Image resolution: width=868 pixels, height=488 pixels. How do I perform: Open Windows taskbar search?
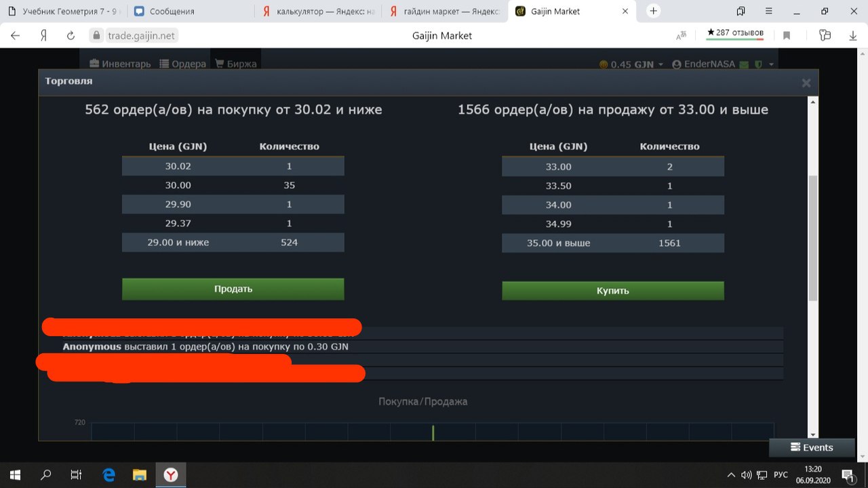click(45, 475)
